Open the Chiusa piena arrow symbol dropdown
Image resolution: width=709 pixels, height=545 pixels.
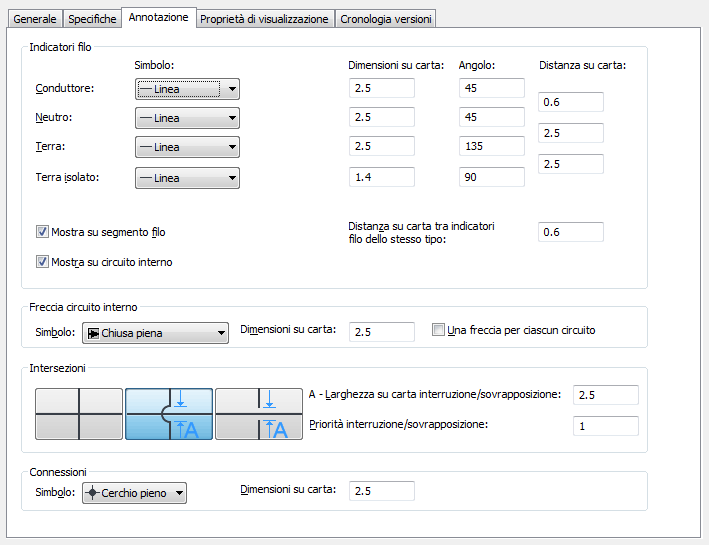155,333
